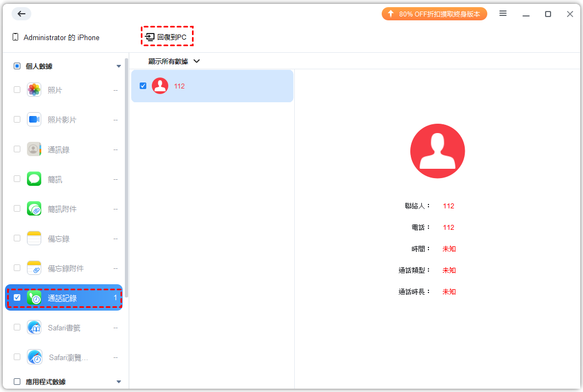The height and width of the screenshot is (392, 583).
Task: Open the 顯示所有數據 filter dropdown
Action: pos(174,61)
